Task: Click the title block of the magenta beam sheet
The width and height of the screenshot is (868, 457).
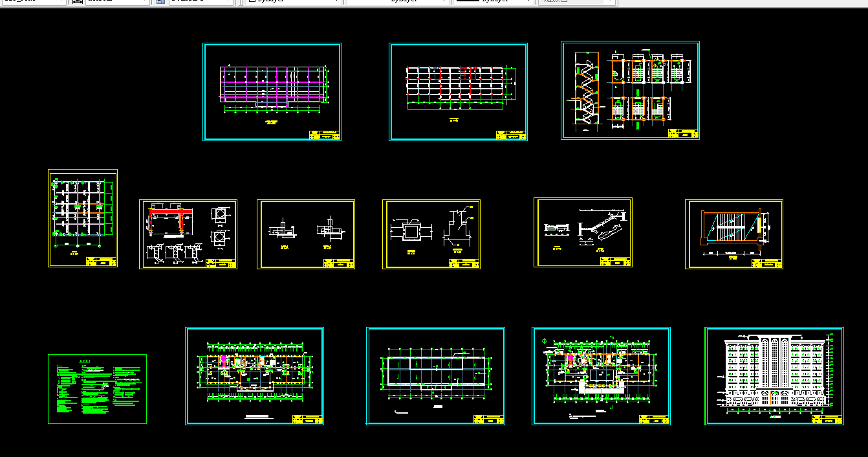Action: tap(323, 134)
